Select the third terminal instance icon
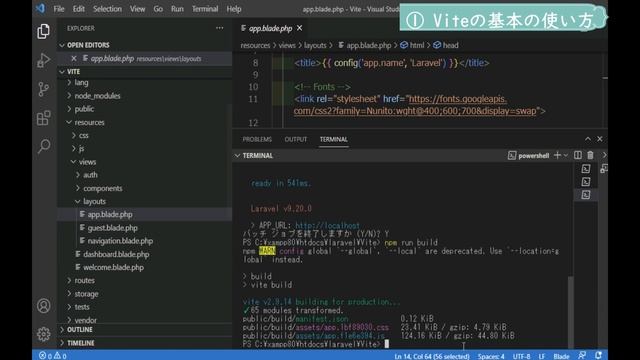The width and height of the screenshot is (640, 360). 586,195
